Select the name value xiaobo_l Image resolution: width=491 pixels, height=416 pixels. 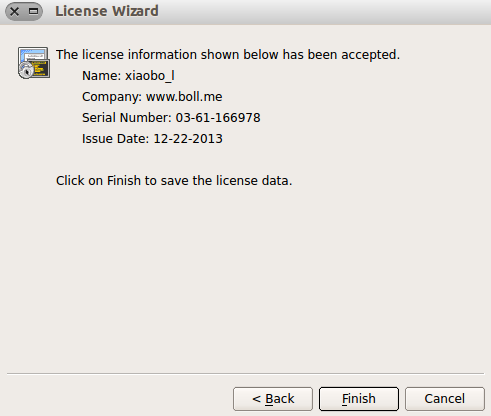click(150, 76)
